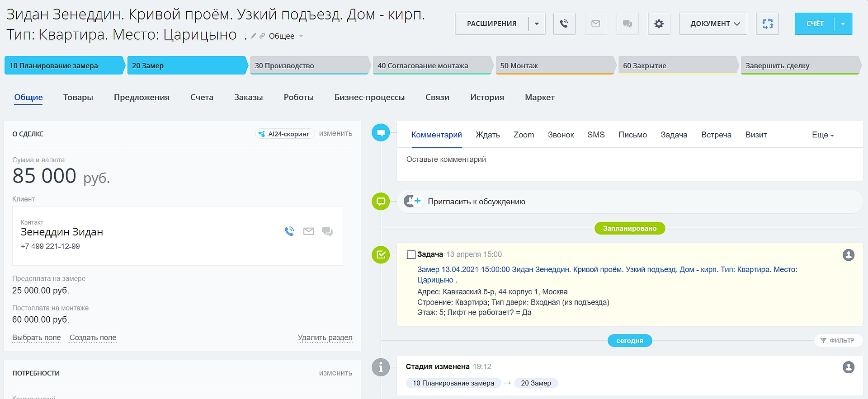Image resolution: width=868 pixels, height=399 pixels.
Task: Open the История tab
Action: click(487, 97)
